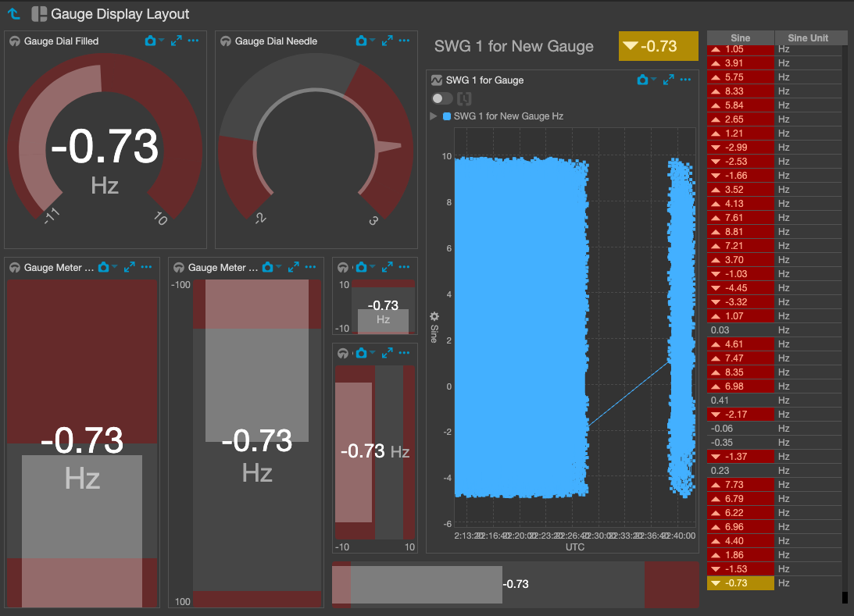Expand Gauge Dial Filled to large view
The width and height of the screenshot is (854, 616).
point(177,41)
